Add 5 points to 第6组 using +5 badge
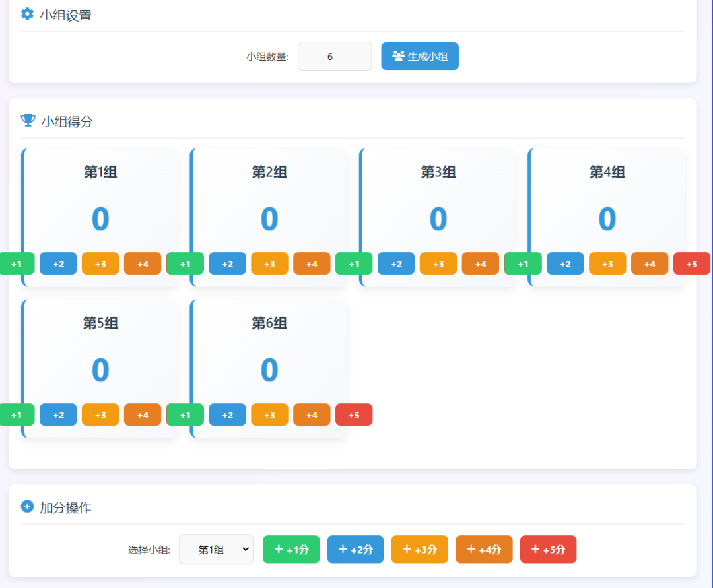The image size is (713, 588). [354, 414]
